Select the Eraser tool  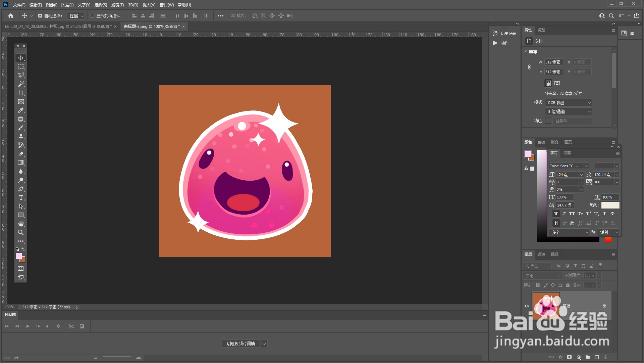21,154
